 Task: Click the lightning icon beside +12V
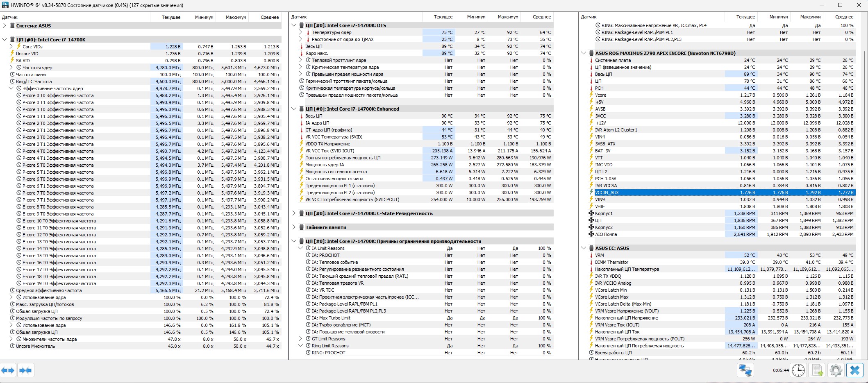[591, 123]
